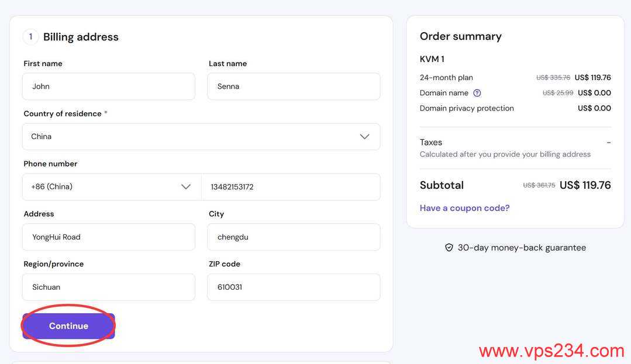Screen dimensions: 631x364
Task: Open the "Have a coupon code?" link
Action: (x=464, y=208)
